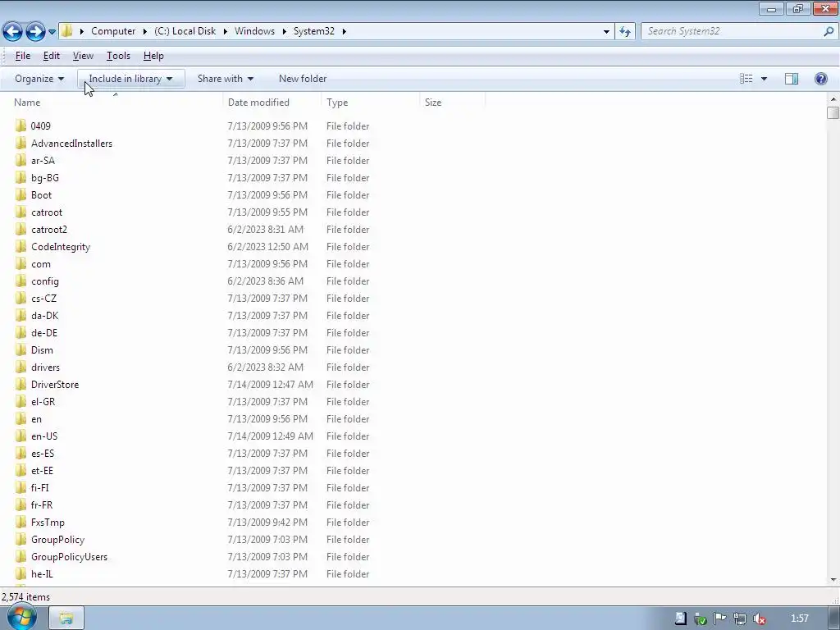Viewport: 840px width, 630px height.
Task: Select the drivers folder icon
Action: [x=21, y=367]
